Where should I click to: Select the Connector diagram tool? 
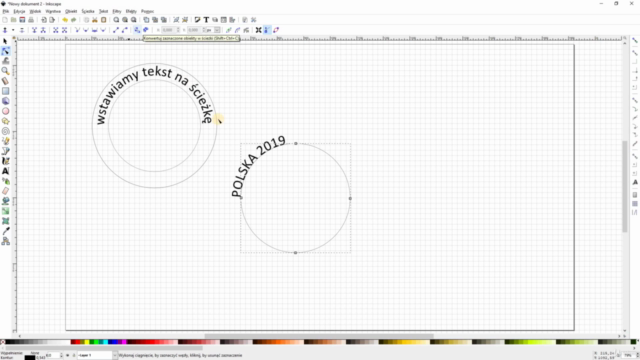coord(5,241)
